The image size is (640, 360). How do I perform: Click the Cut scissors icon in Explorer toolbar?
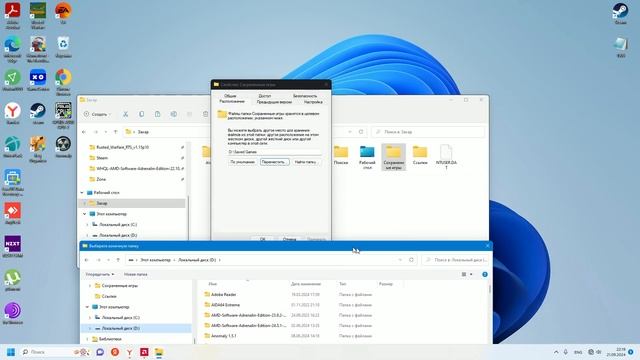[x=125, y=114]
